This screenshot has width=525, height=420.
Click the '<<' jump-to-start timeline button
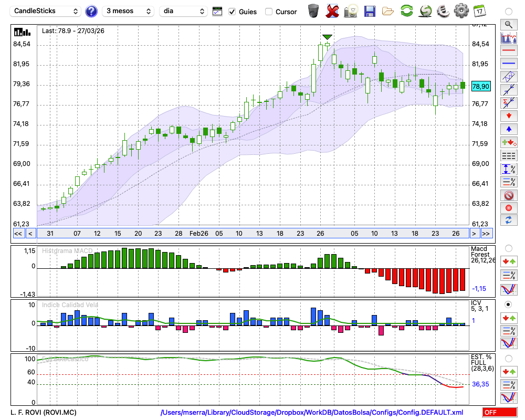point(17,233)
